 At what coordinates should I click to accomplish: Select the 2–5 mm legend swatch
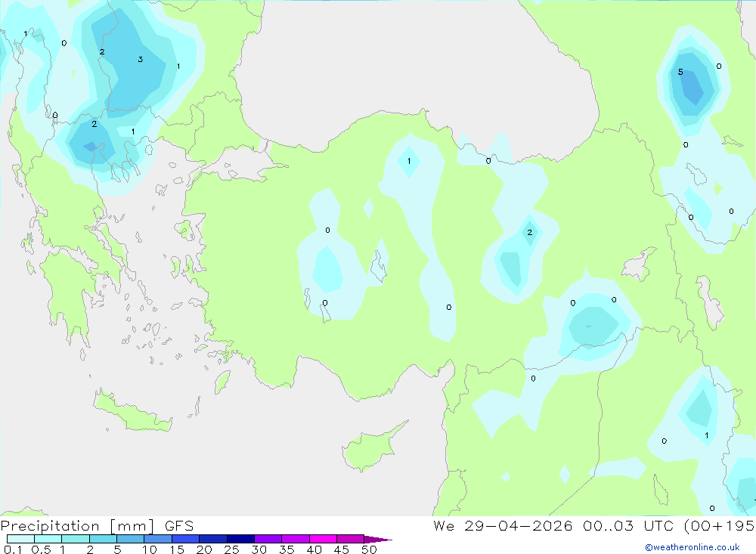(x=103, y=539)
